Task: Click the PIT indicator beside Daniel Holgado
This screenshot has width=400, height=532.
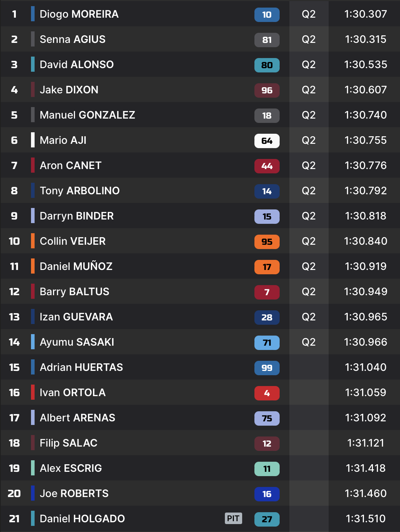Action: [233, 518]
